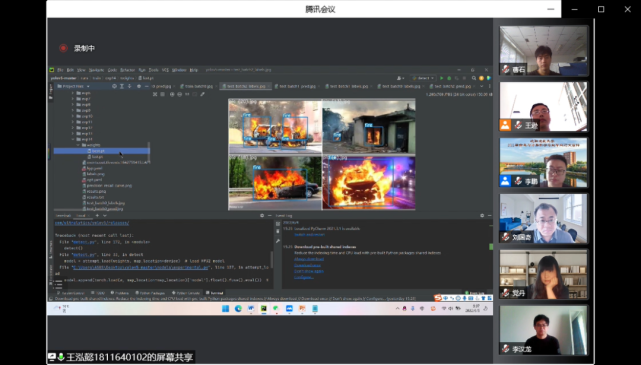Select last.pt file in project tree
Viewport: 641px width, 365px height.
[x=97, y=157]
